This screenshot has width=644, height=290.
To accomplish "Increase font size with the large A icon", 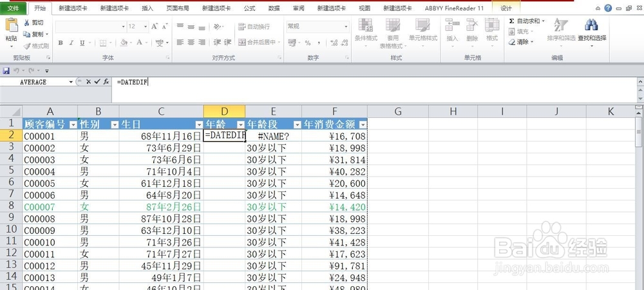I will click(x=155, y=26).
